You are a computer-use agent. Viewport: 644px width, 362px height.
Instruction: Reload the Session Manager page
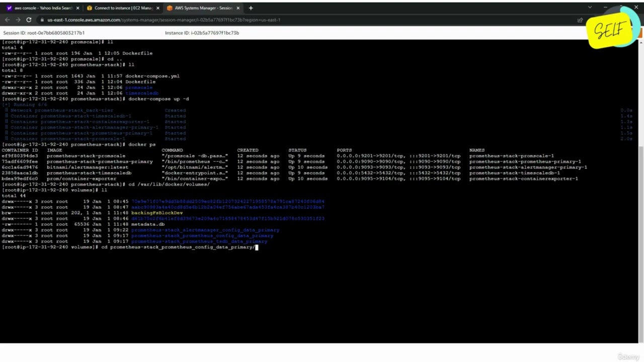point(29,20)
